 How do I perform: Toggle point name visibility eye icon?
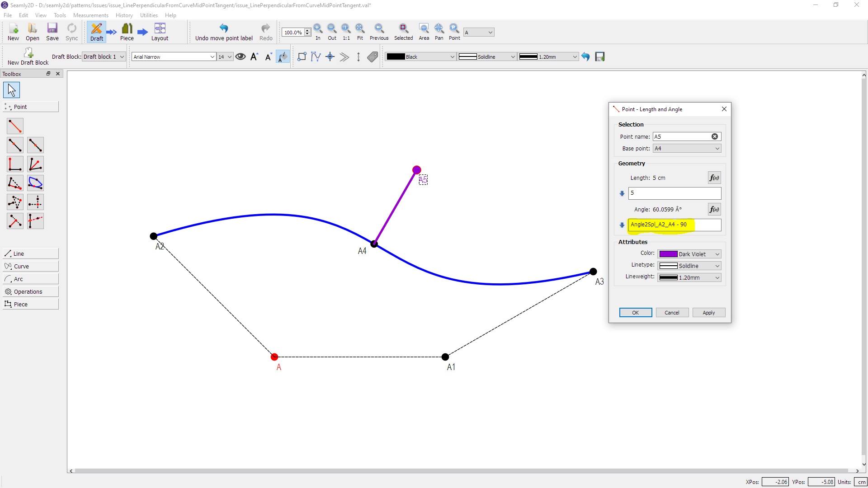pyautogui.click(x=241, y=56)
